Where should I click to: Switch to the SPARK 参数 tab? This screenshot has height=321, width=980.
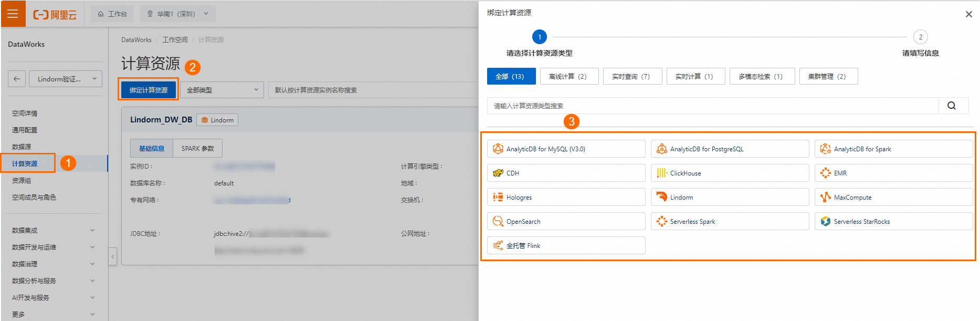point(197,148)
